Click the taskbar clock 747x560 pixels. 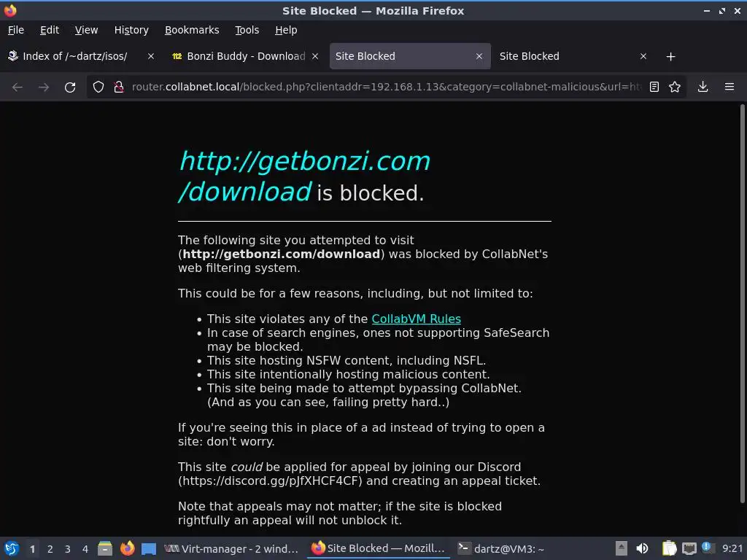coord(732,548)
